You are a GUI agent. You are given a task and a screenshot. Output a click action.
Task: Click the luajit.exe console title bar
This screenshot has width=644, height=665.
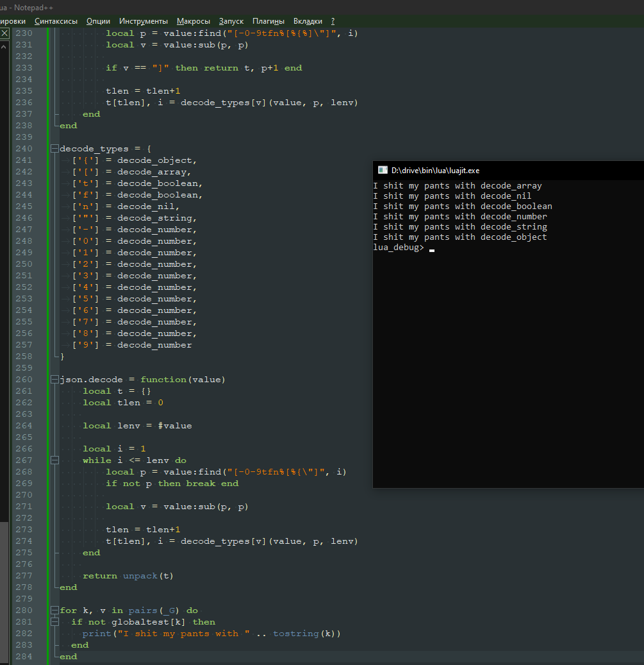513,170
